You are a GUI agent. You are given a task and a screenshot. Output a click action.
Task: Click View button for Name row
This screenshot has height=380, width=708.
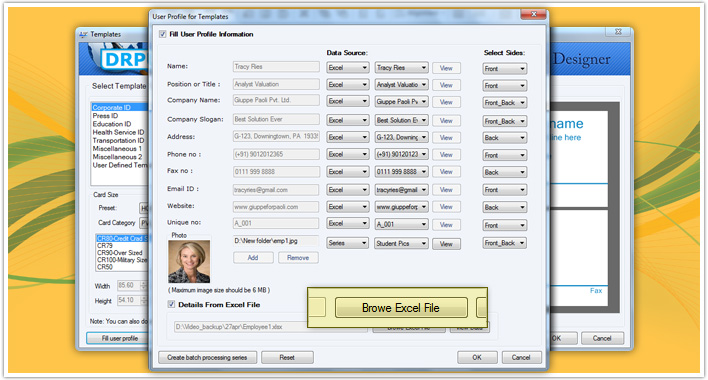click(x=446, y=68)
